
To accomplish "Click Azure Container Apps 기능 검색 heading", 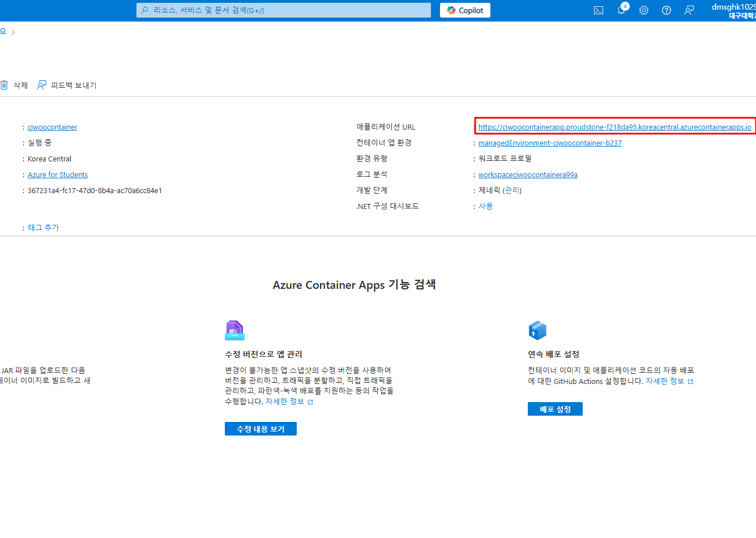I will [x=354, y=284].
